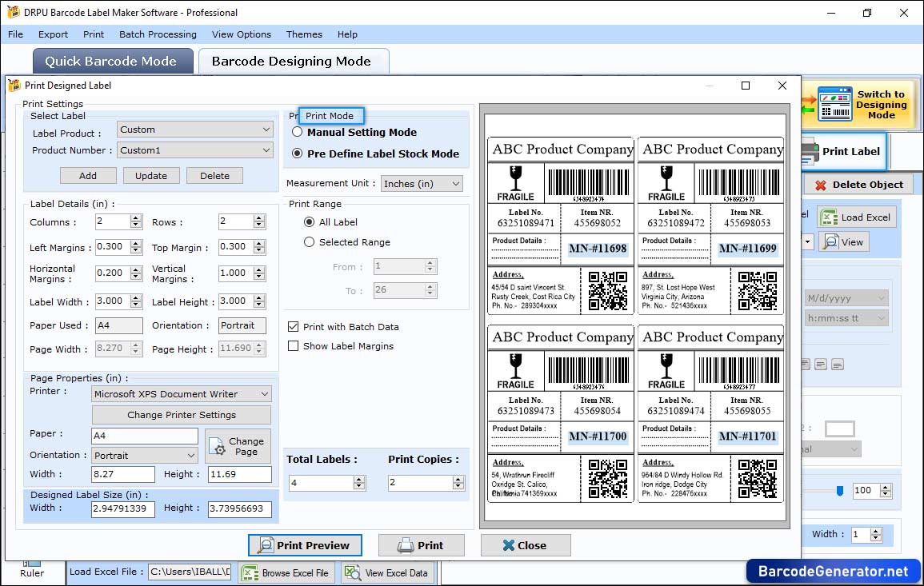Open Browse Excel File icon button
Screen dimensions: 924x586
pyautogui.click(x=250, y=572)
